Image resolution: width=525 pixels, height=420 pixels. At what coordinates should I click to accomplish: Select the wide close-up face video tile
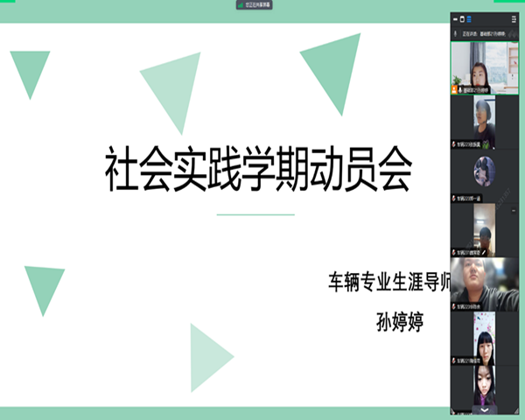coord(485,282)
